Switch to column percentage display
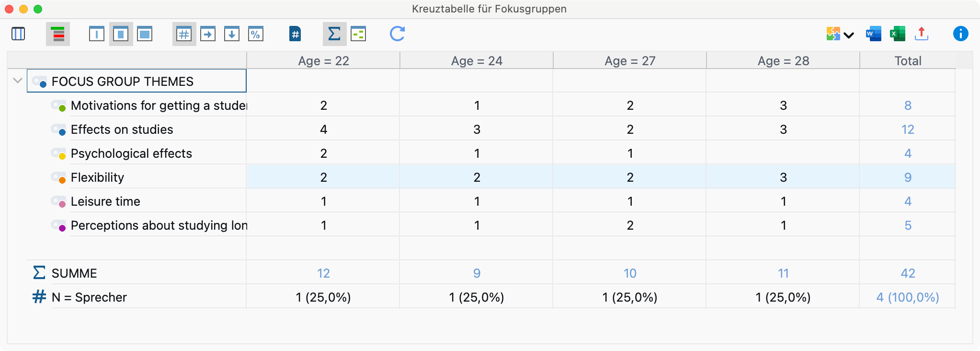This screenshot has height=351, width=980. pyautogui.click(x=232, y=34)
